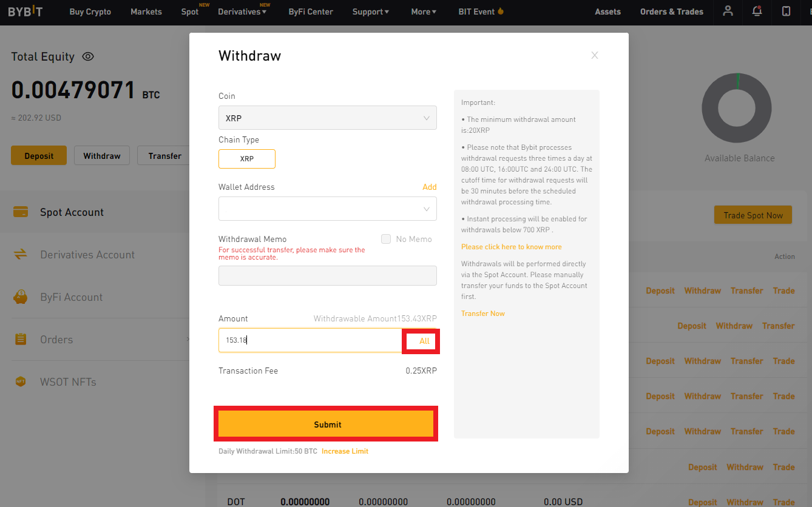
Task: Open the Spot menu item
Action: pos(190,12)
